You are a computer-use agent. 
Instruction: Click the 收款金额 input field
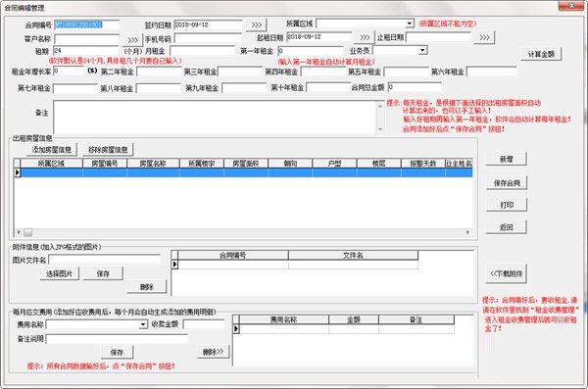pyautogui.click(x=204, y=324)
